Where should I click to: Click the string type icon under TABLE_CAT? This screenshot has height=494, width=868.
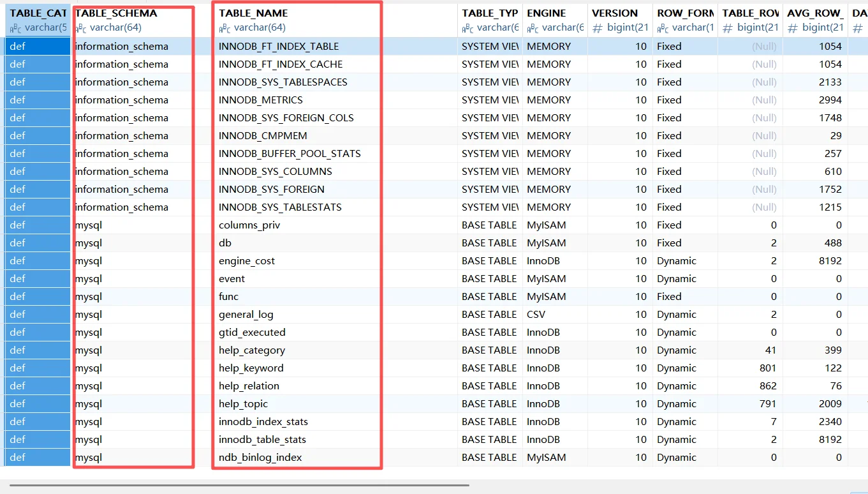[15, 28]
